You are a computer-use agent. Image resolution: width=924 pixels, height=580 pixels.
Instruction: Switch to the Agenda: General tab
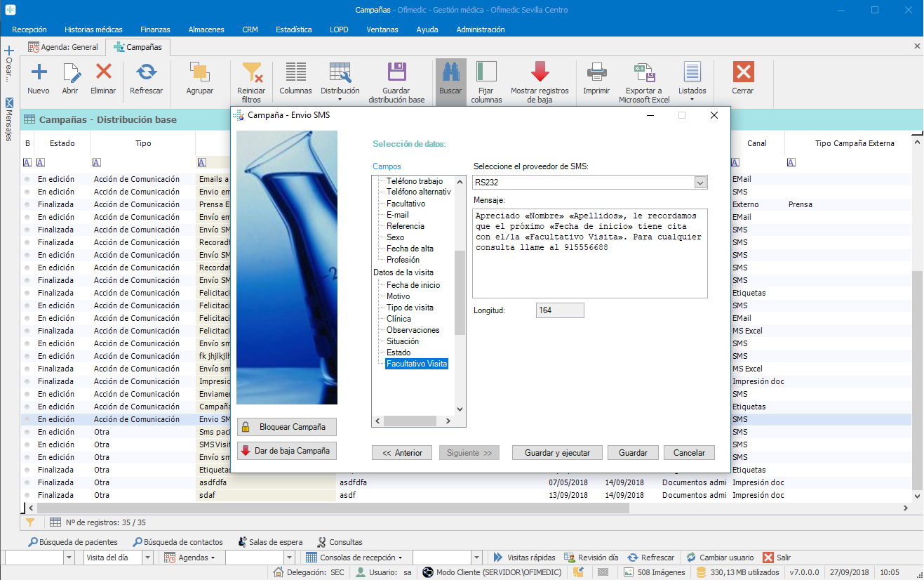click(x=63, y=47)
